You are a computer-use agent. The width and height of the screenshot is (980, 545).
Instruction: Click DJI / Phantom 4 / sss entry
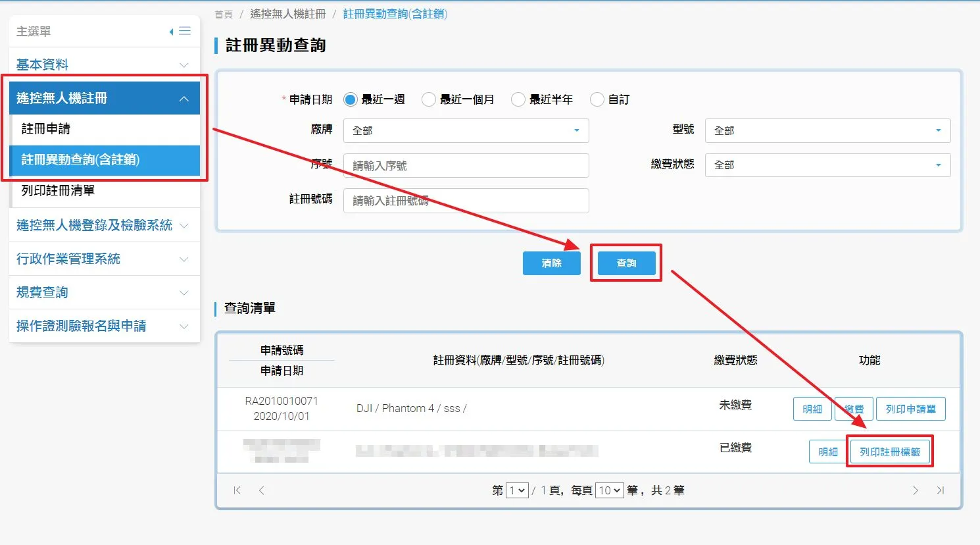tap(411, 408)
